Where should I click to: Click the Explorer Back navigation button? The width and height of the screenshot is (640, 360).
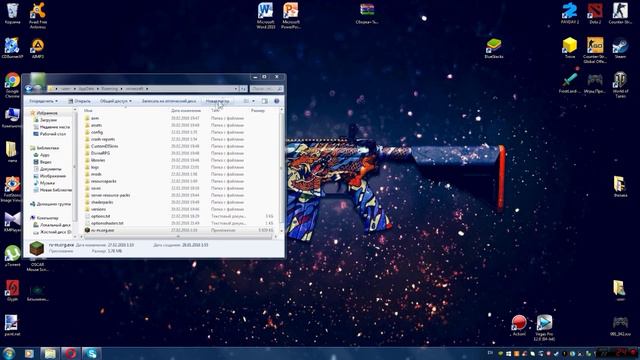click(29, 89)
